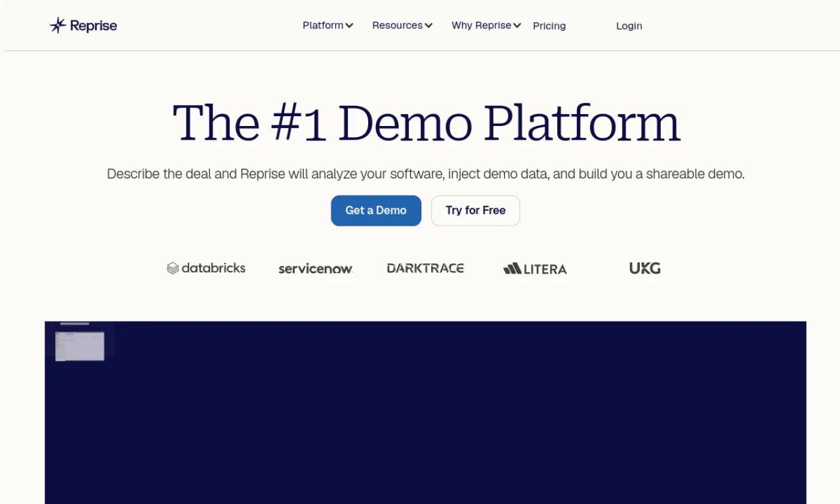Expand the Why Reprise chevron arrow
Viewport: 840px width, 504px height.
pos(517,26)
